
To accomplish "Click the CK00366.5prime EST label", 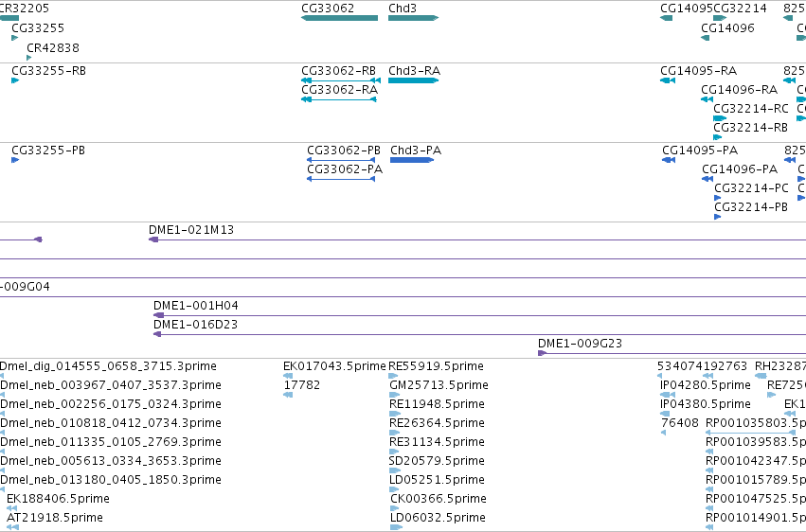I will pyautogui.click(x=439, y=499).
